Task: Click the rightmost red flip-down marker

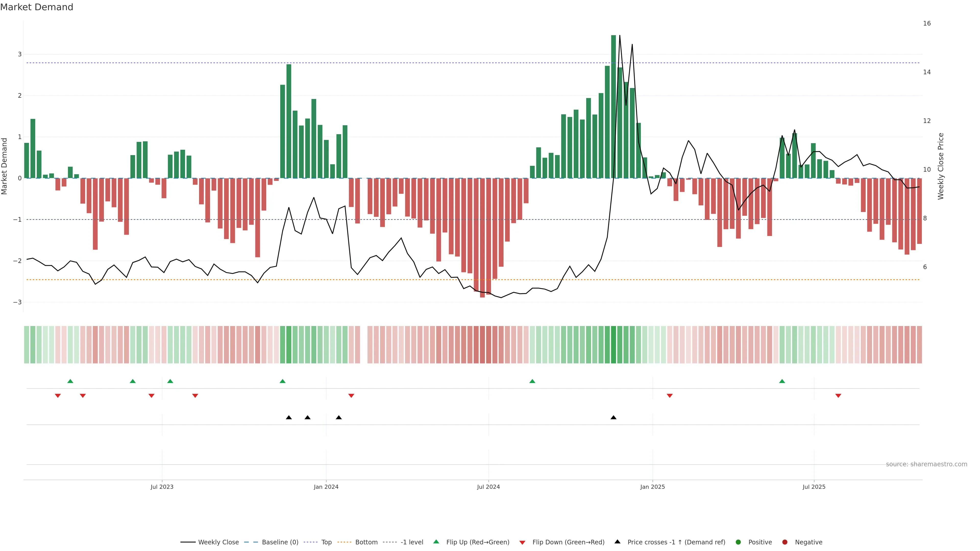Action: coord(838,396)
